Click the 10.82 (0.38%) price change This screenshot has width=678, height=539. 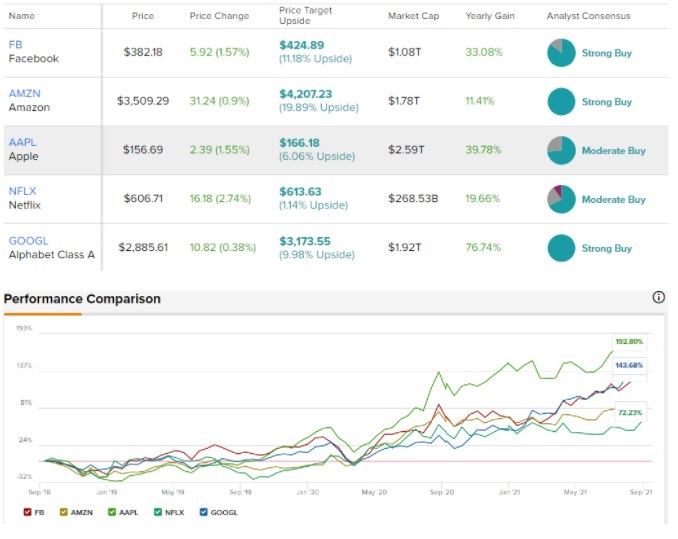223,248
